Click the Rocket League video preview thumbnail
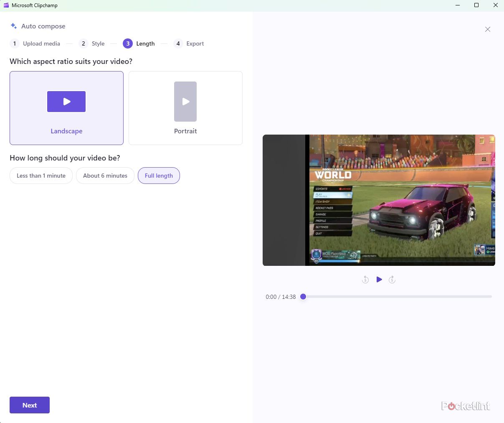The image size is (504, 423). point(379,200)
